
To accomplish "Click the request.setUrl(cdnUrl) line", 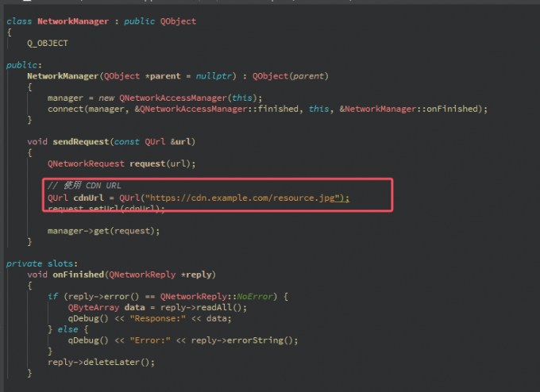I will [106, 209].
